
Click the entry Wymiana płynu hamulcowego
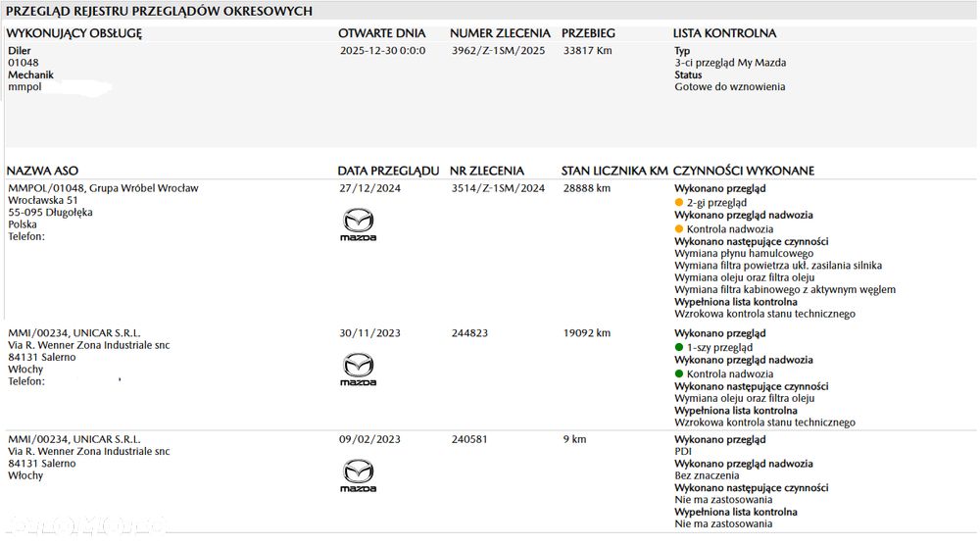(744, 253)
